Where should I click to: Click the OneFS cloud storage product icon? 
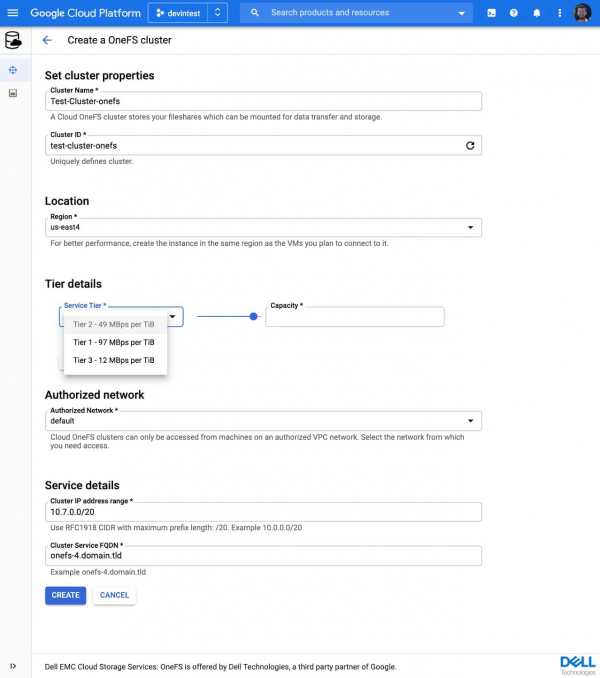point(13,40)
